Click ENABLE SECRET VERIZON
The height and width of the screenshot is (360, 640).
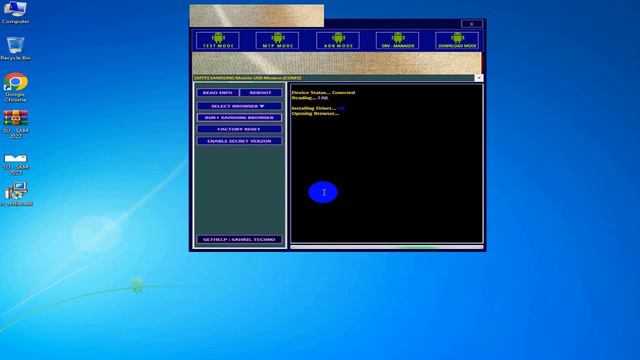[x=239, y=141]
